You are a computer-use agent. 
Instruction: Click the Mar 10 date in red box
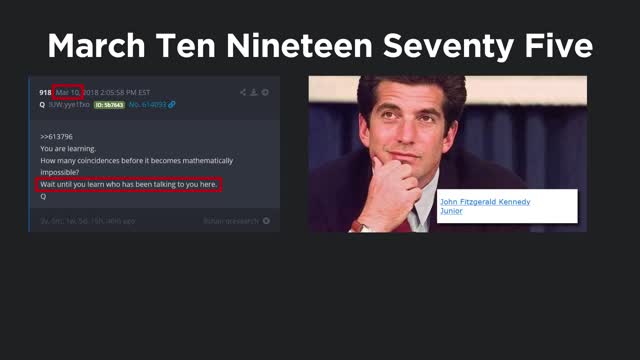68,92
